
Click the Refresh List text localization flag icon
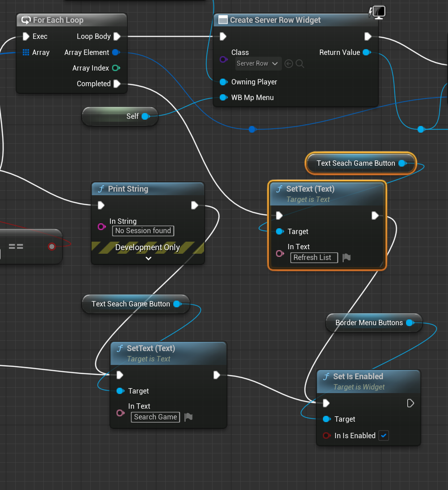[x=347, y=257]
